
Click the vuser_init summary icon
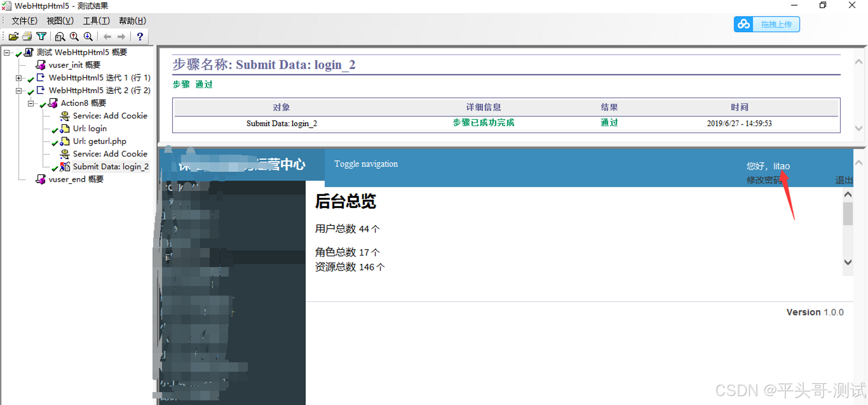tap(41, 65)
